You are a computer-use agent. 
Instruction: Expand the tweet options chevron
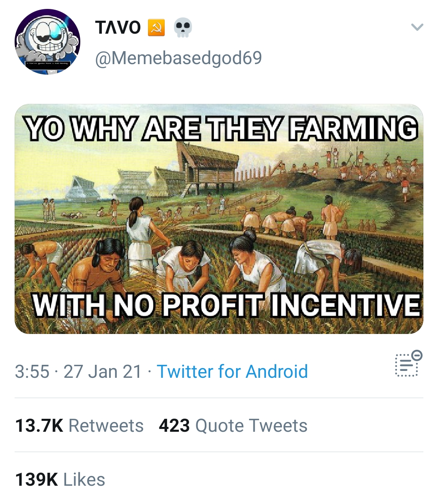(417, 27)
